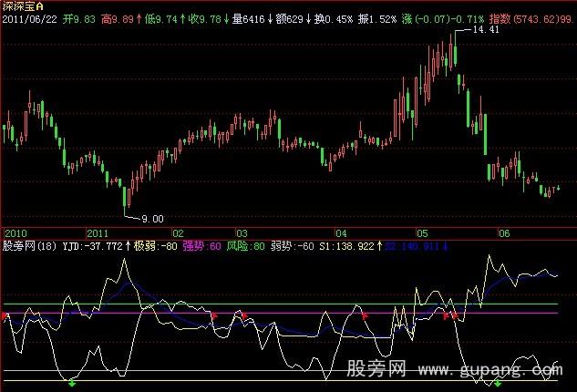Select the 量 6416 volume readout
Screen dimensions: 577x392
(249, 18)
